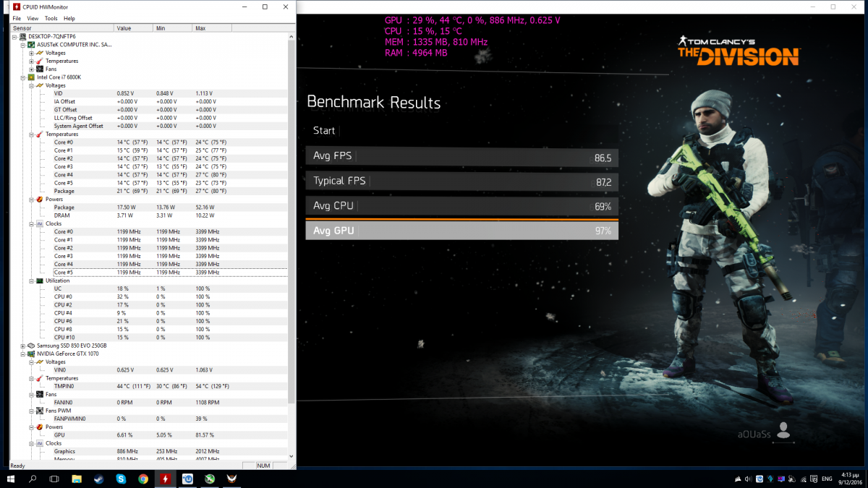Select the Typical FPS result row
This screenshot has height=488, width=868.
[461, 181]
